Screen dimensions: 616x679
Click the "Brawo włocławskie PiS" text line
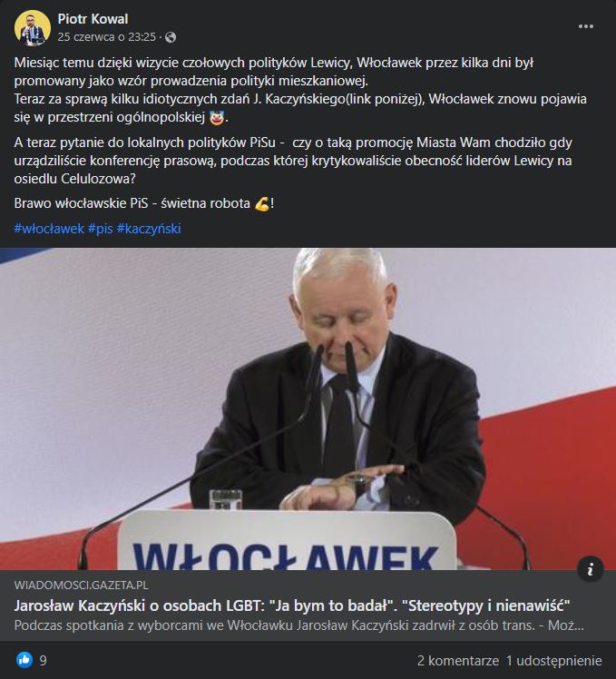(143, 203)
